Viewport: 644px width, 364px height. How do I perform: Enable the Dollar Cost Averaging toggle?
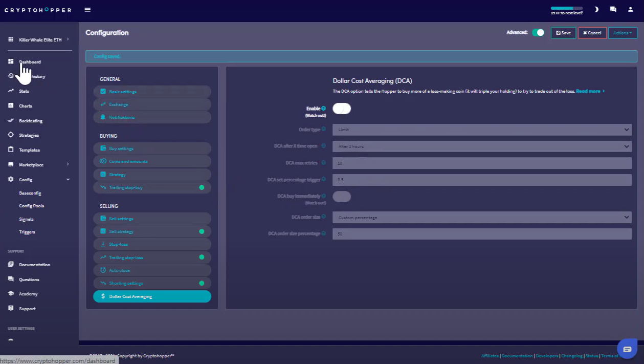(x=342, y=109)
